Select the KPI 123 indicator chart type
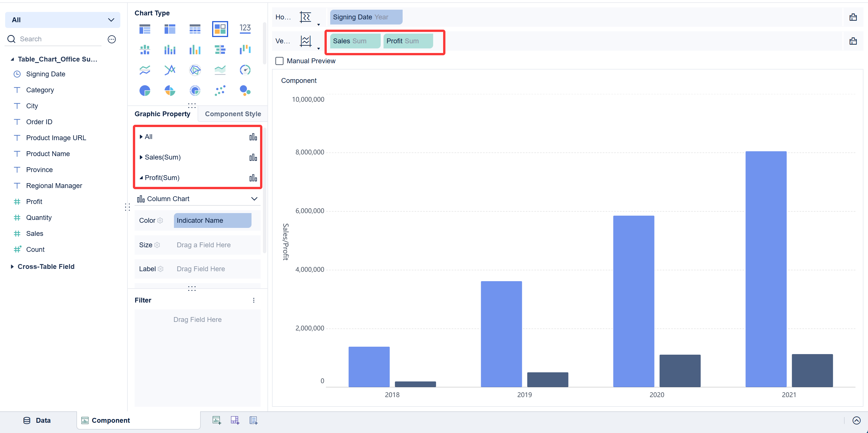This screenshot has height=433, width=868. pyautogui.click(x=245, y=28)
